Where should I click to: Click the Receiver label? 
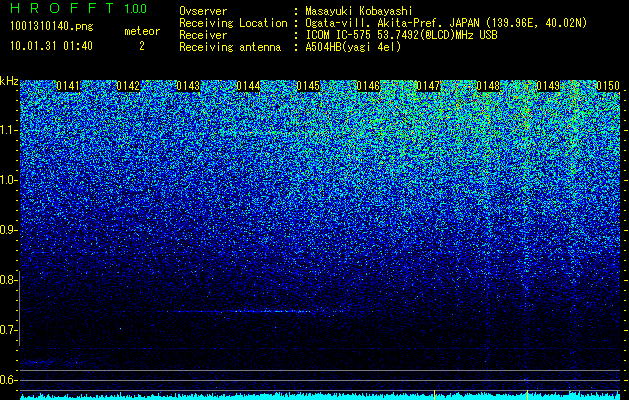pyautogui.click(x=203, y=35)
